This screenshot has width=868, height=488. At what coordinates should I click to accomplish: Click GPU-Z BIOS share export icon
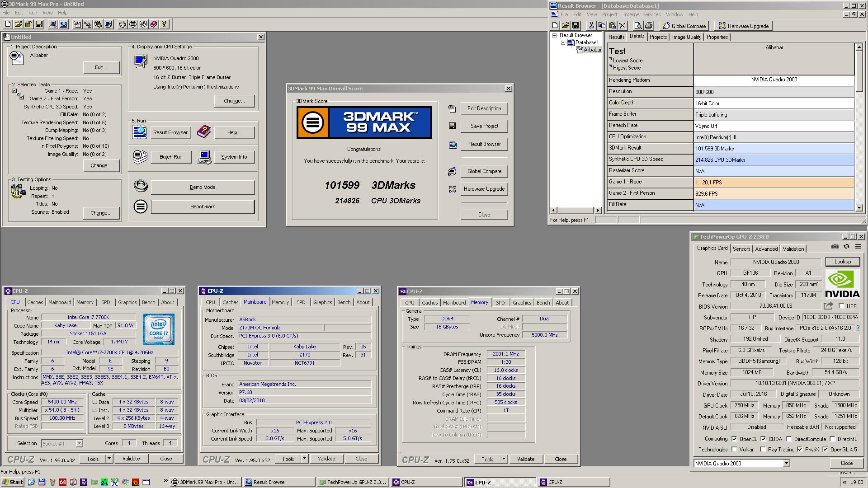828,306
